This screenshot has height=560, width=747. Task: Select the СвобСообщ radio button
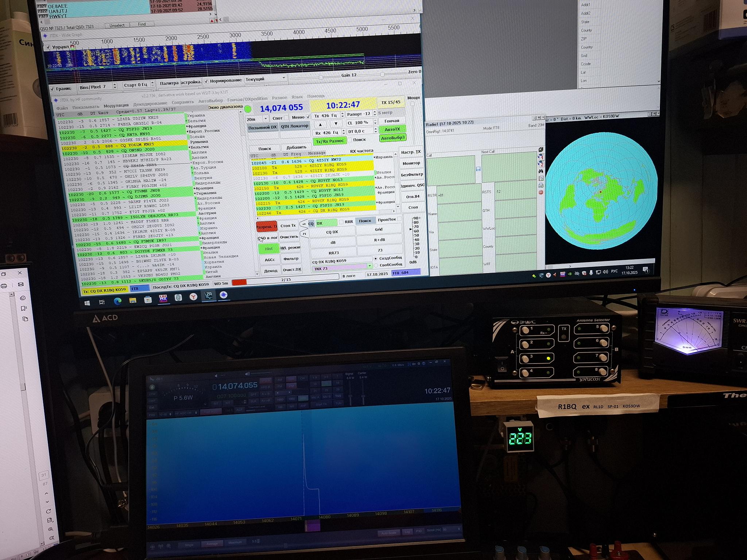[376, 265]
